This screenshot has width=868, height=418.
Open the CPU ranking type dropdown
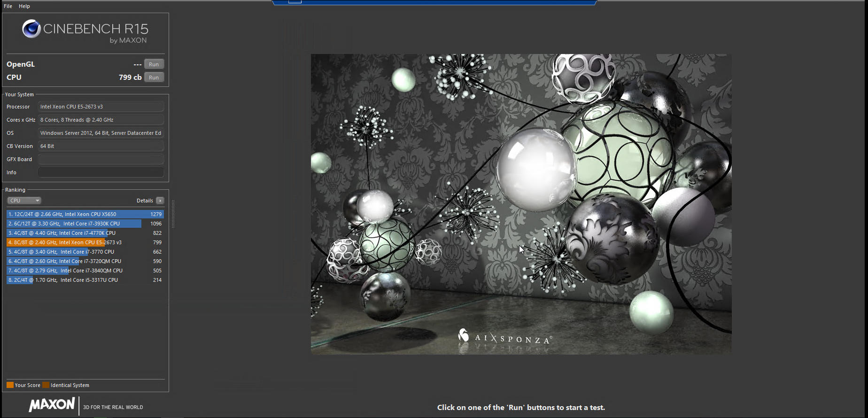tap(24, 201)
